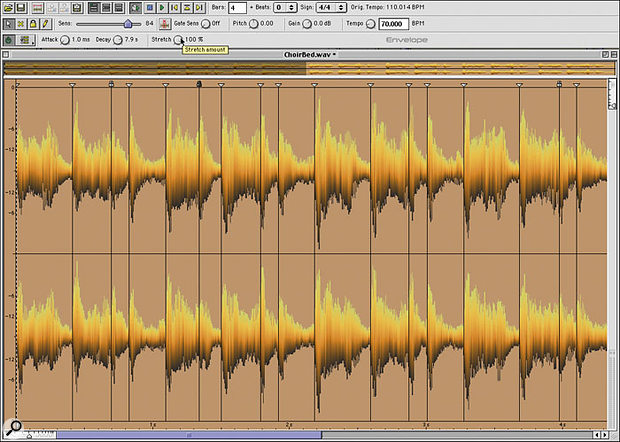Click the Gate Sens value Off
The height and width of the screenshot is (442, 620).
215,24
